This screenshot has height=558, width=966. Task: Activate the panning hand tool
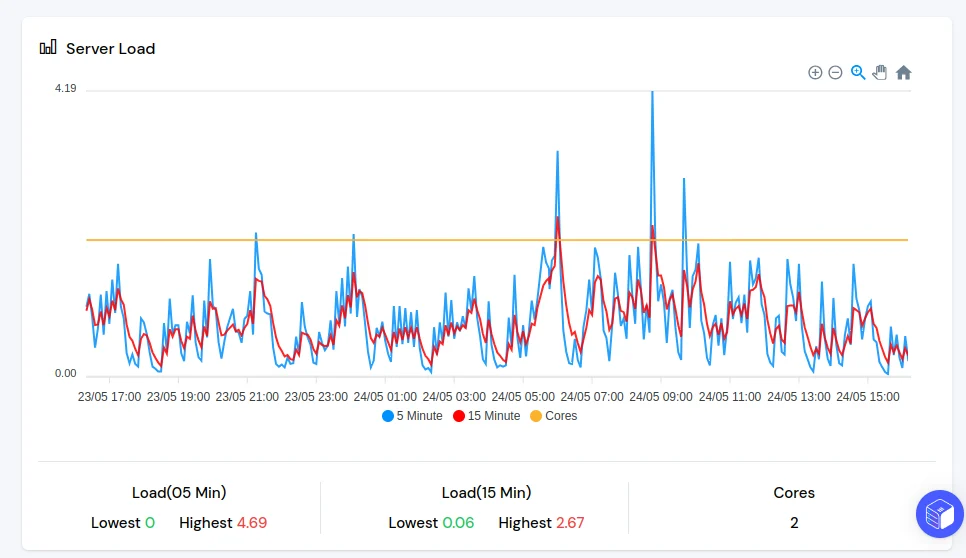[880, 72]
